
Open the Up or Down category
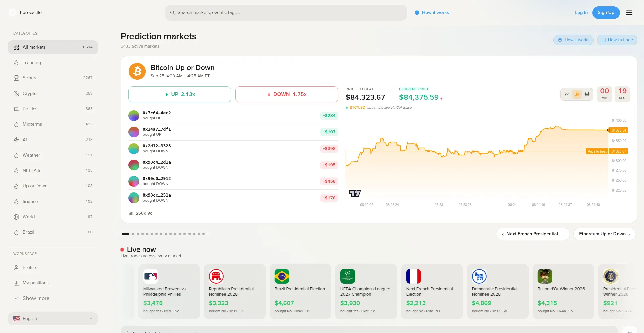coord(53,186)
